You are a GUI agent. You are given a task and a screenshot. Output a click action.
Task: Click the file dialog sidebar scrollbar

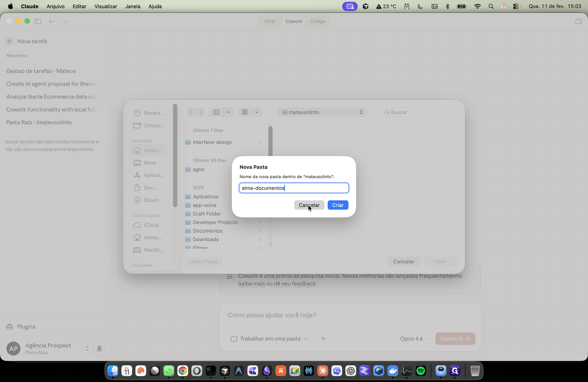coord(175,155)
